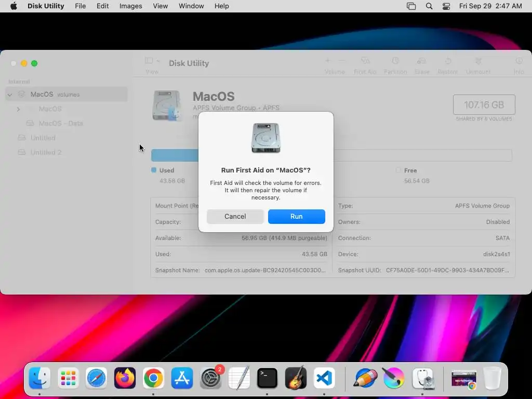Open the Trash in the Dock
Screen dimensions: 532x399
[x=492, y=378]
